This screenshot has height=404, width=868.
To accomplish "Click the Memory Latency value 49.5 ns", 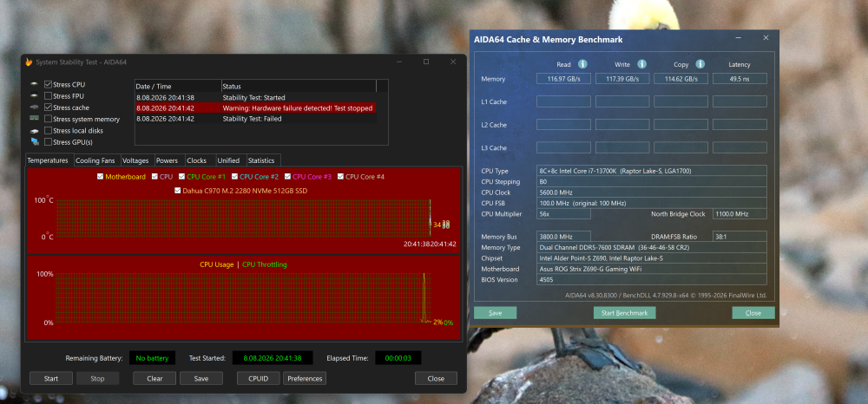I will (740, 79).
